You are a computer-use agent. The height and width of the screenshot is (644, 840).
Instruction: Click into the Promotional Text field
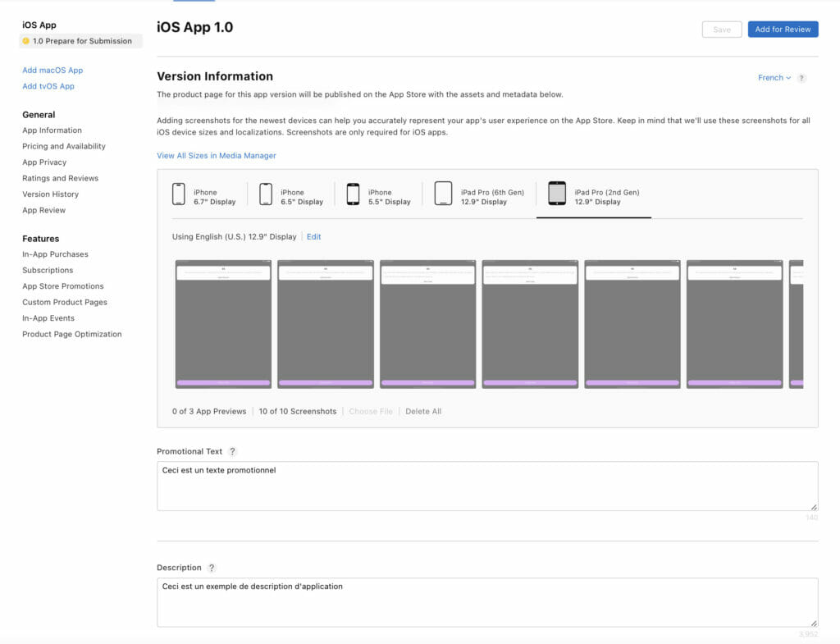click(x=487, y=486)
